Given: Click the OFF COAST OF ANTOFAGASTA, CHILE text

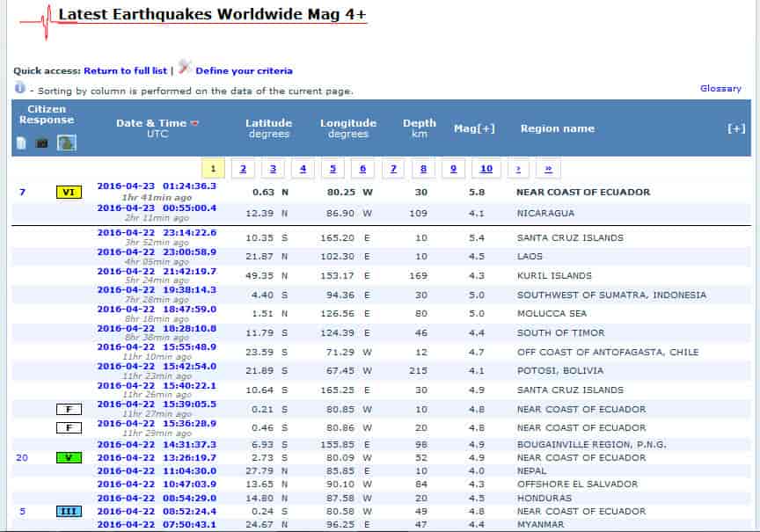Looking at the screenshot, I should tap(608, 353).
